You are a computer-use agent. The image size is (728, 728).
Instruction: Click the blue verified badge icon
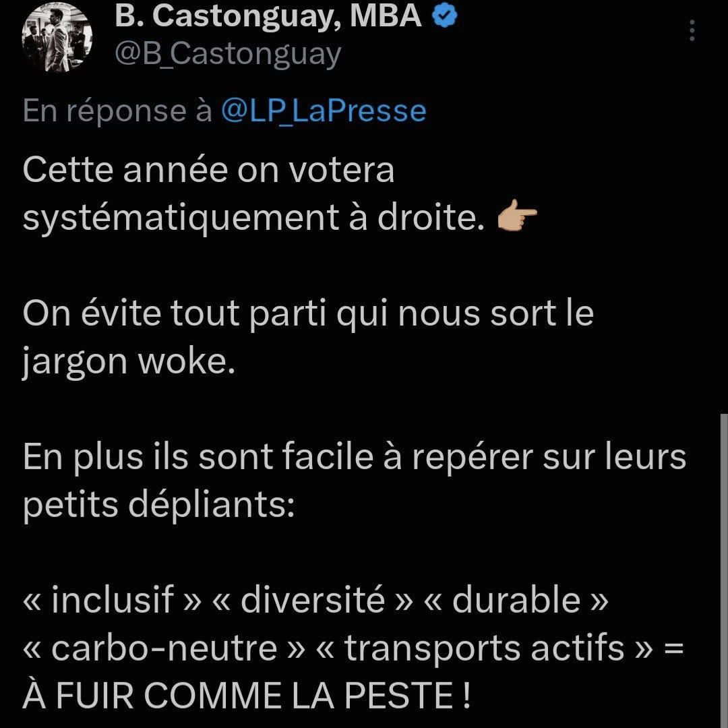[x=445, y=18]
